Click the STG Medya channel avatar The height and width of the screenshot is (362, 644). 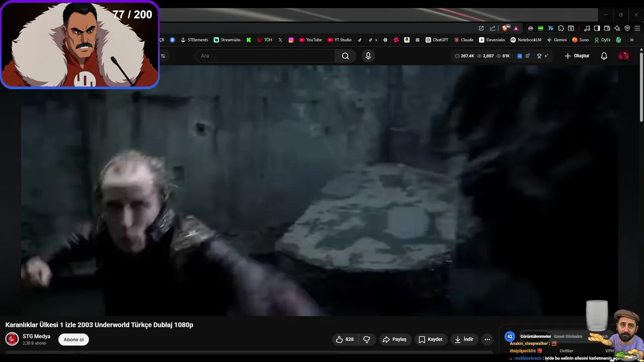[12, 339]
